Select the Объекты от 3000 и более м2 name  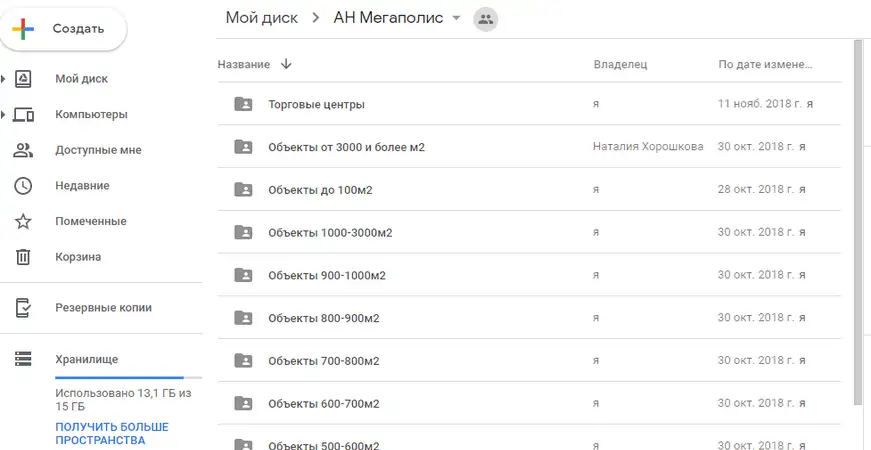click(347, 147)
